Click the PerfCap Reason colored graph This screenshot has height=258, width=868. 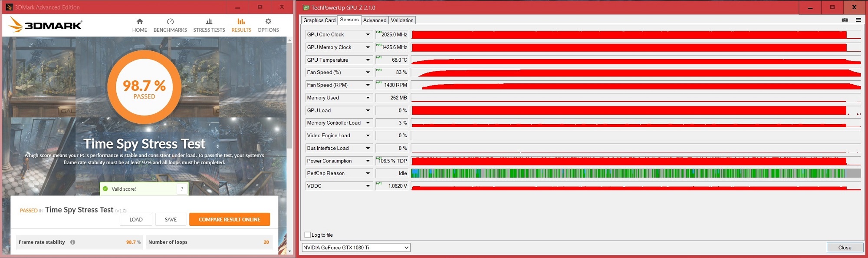636,173
